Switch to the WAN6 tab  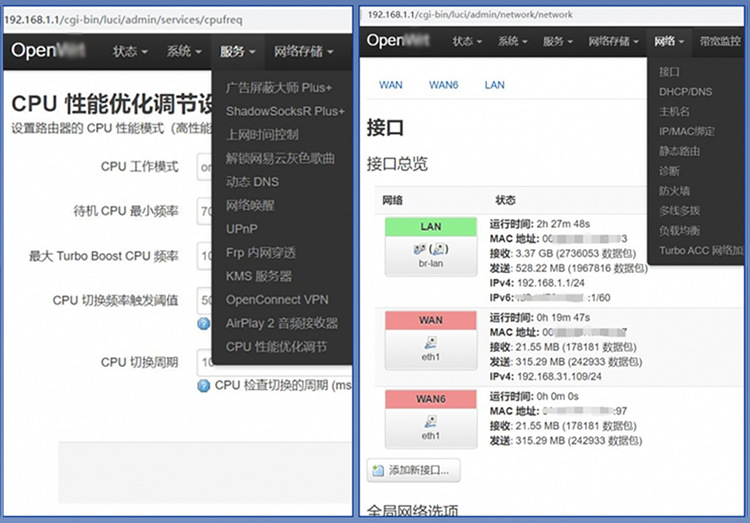[443, 85]
